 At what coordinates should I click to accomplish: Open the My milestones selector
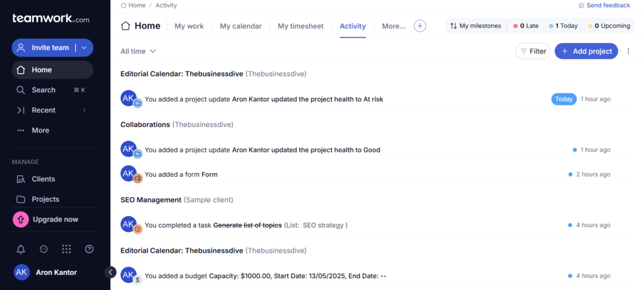(x=475, y=26)
